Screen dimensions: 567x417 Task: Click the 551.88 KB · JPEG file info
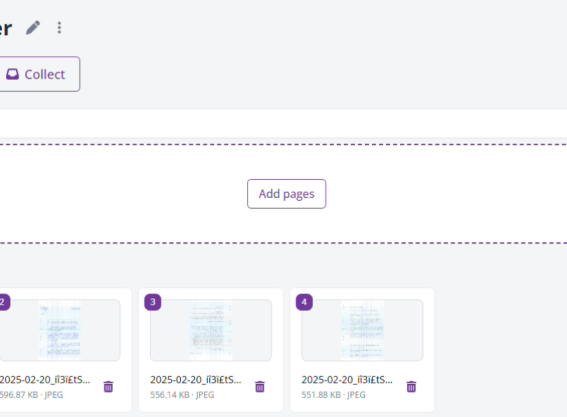pos(333,395)
